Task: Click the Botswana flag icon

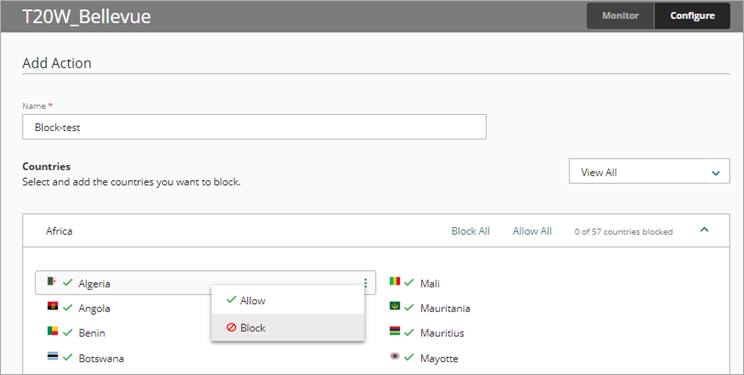Action: point(52,356)
